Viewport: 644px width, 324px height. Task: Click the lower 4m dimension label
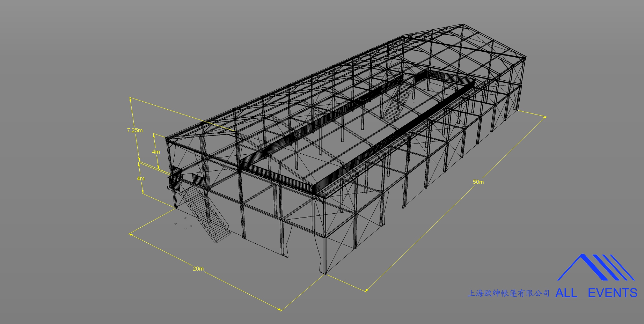[x=140, y=178]
